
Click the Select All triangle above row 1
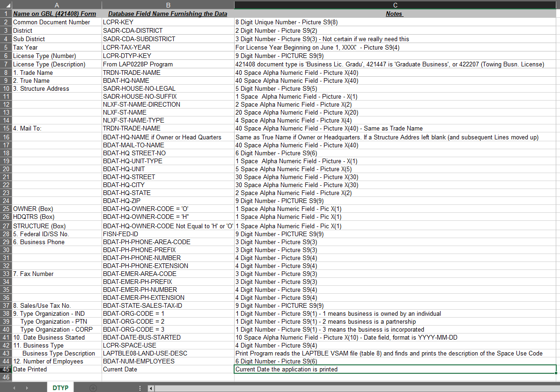(x=6, y=5)
